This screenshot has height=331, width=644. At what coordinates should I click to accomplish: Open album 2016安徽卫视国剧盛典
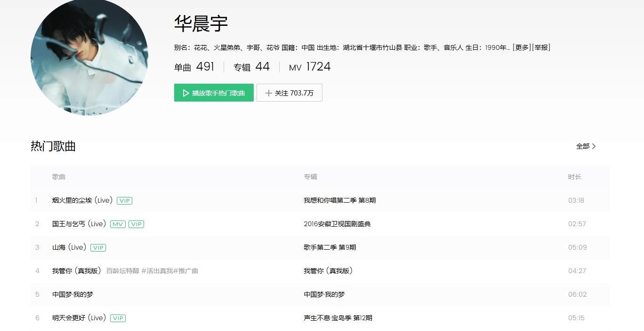(337, 224)
